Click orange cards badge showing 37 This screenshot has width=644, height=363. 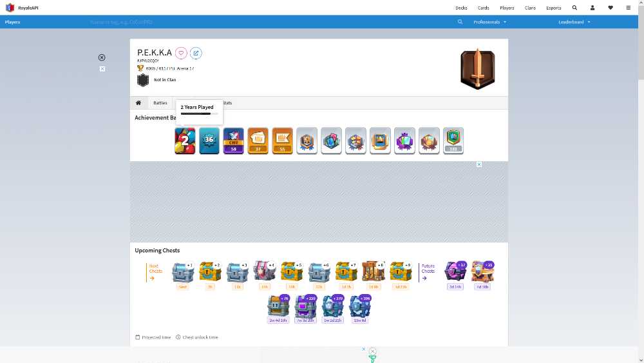click(258, 141)
